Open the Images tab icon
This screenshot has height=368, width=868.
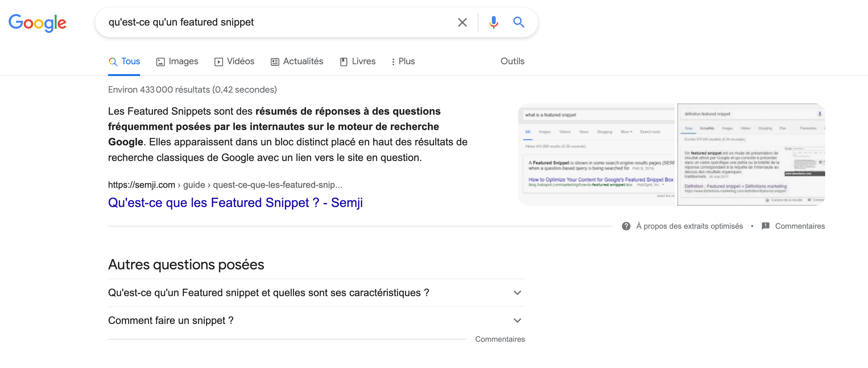coord(161,61)
